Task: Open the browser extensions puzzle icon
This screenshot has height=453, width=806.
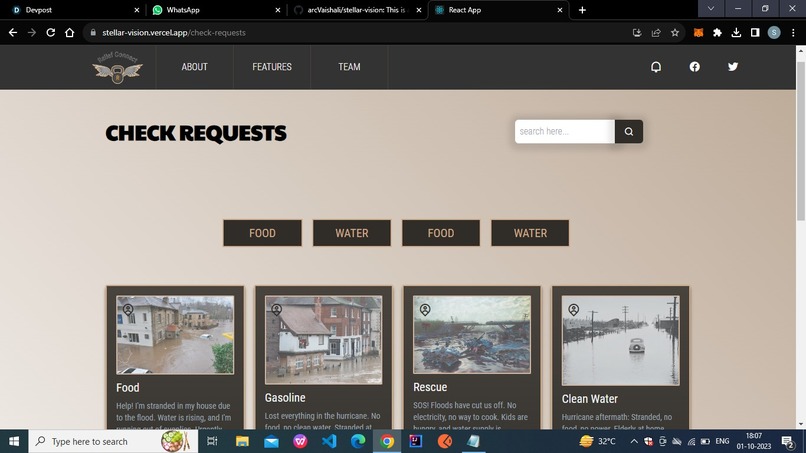Action: 717,32
